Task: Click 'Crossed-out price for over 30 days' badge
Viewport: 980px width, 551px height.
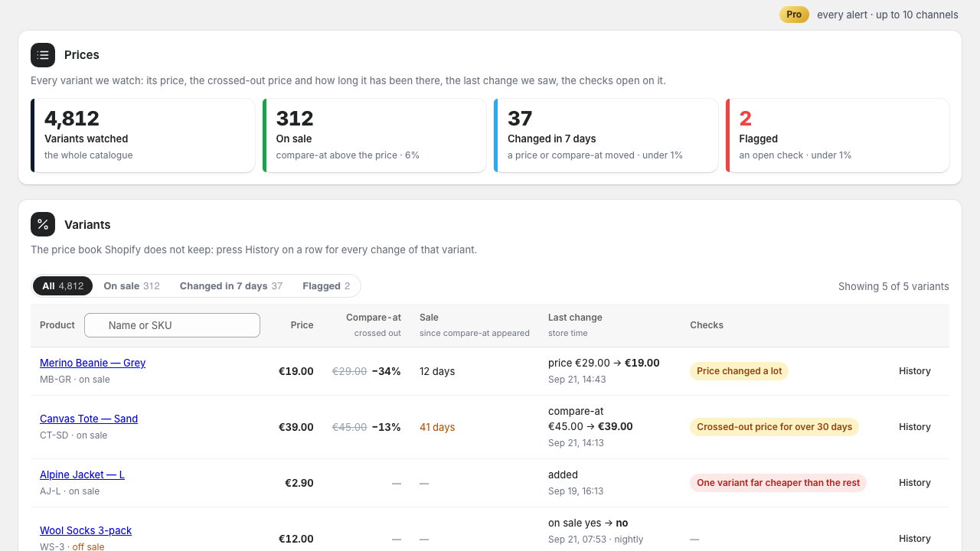Action: point(774,427)
